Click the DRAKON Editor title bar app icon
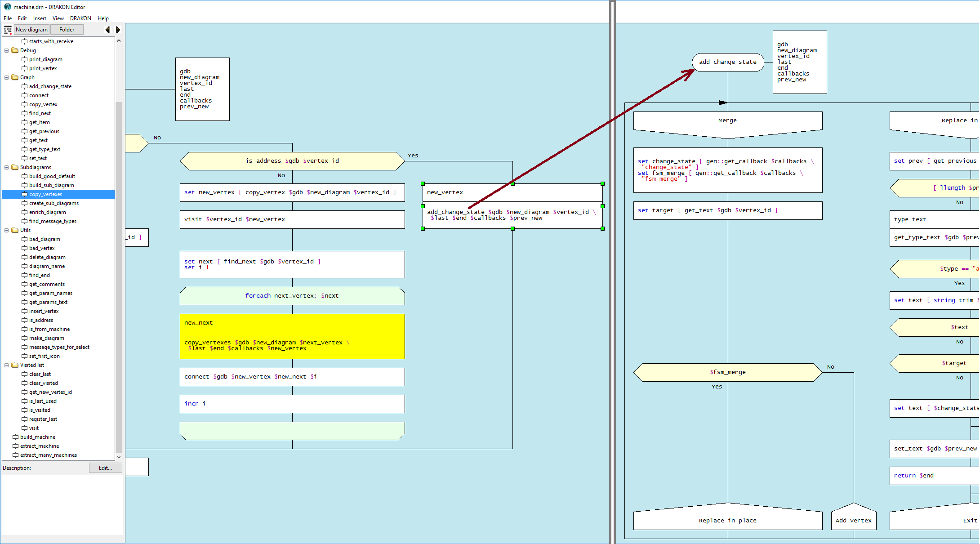 pyautogui.click(x=7, y=7)
